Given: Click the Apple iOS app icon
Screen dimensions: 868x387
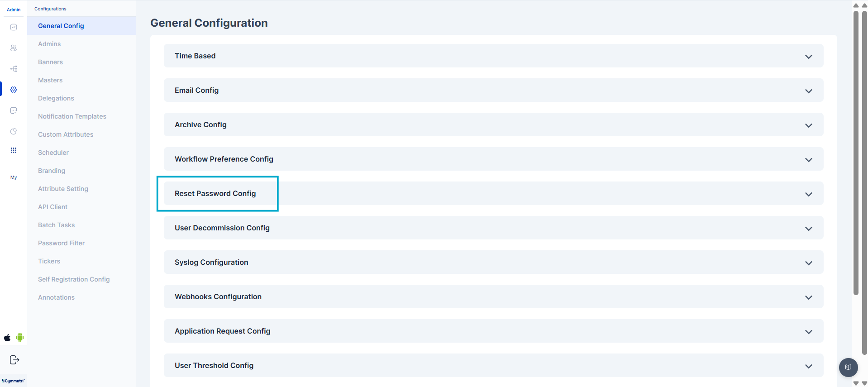Looking at the screenshot, I should pos(7,338).
